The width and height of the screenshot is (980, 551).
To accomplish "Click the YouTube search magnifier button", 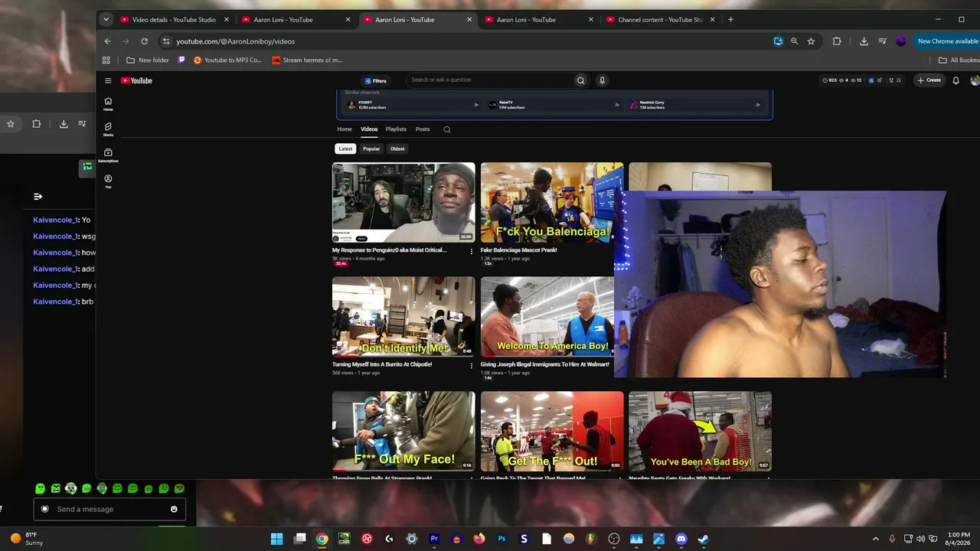I will click(580, 80).
